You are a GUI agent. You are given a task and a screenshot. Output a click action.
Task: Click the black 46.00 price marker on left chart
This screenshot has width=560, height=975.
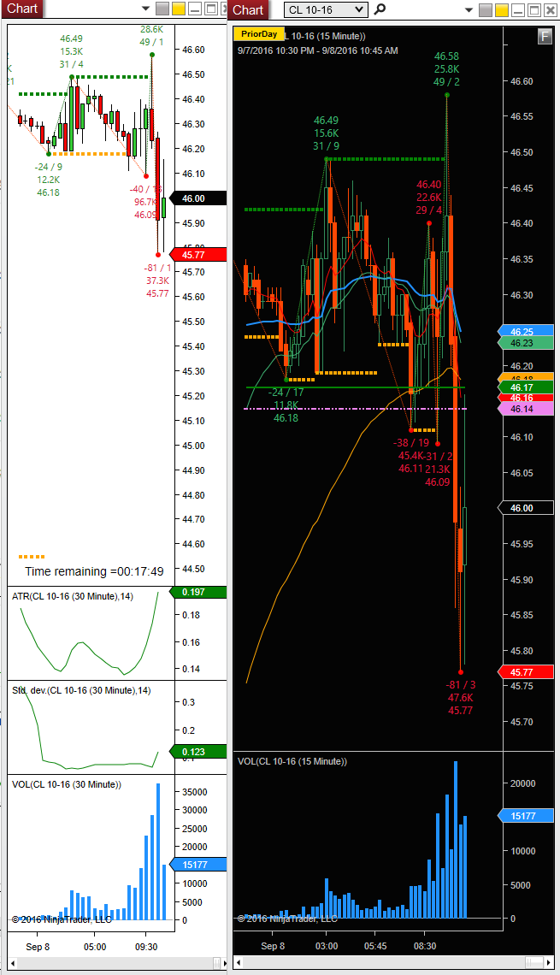point(197,198)
